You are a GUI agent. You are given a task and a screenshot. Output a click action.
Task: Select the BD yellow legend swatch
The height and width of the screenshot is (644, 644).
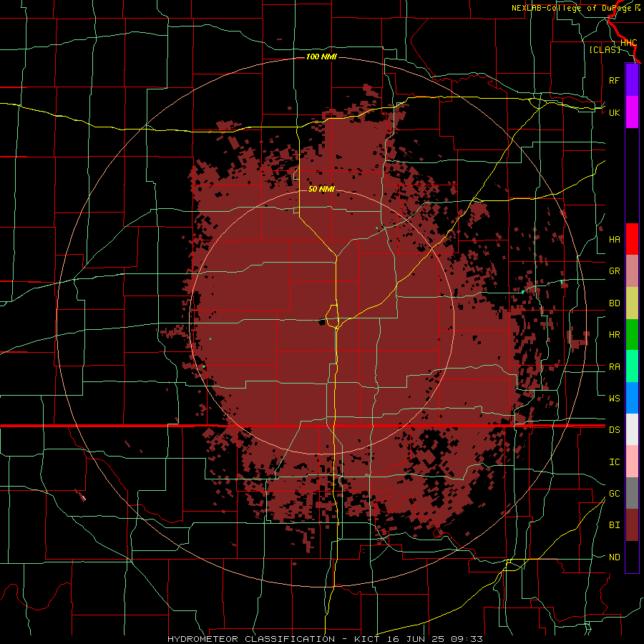(x=632, y=303)
